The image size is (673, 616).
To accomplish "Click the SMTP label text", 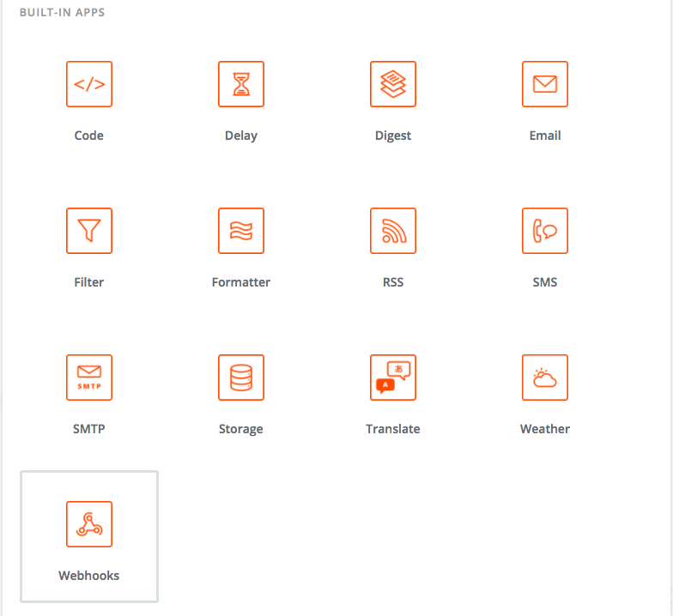I will tap(89, 429).
